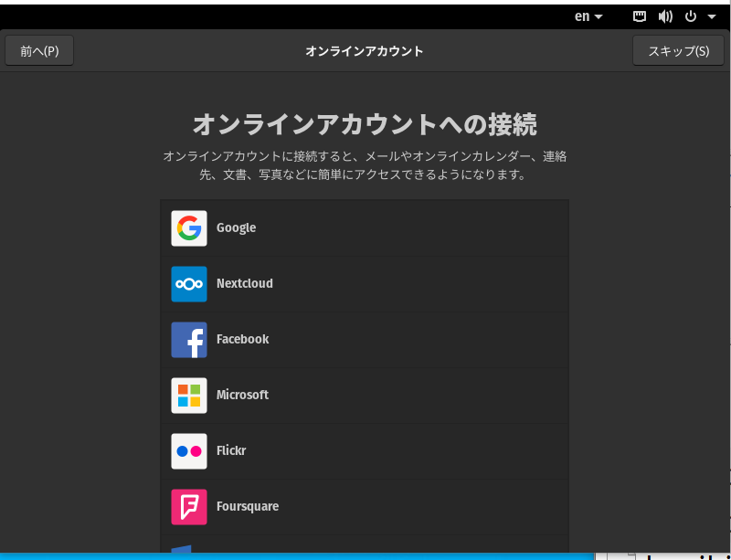Select the Microsoft text label
This screenshot has height=560, width=731.
click(242, 395)
